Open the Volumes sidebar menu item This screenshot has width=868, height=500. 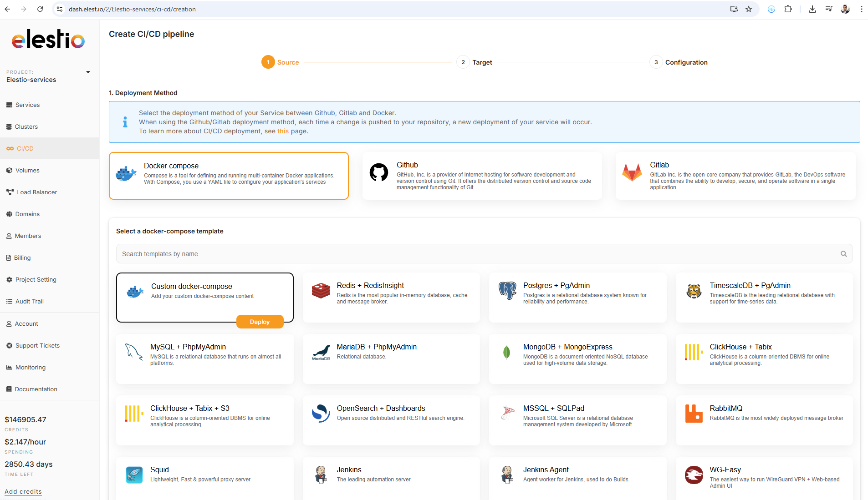point(27,170)
